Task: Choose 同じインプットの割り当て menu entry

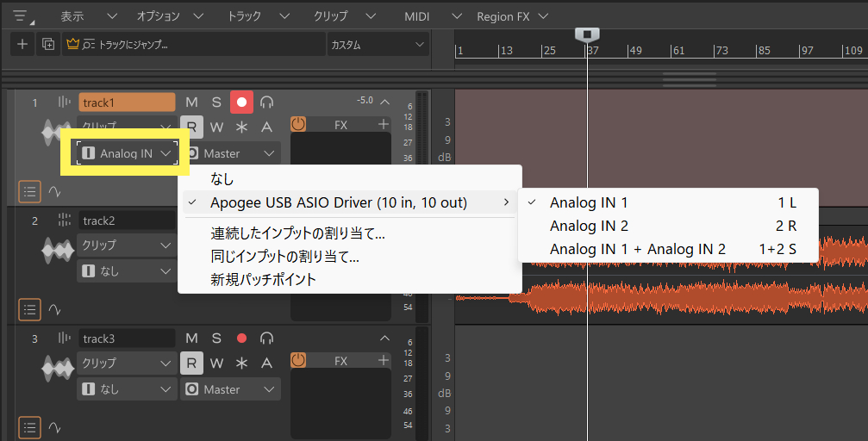Action: tap(350, 256)
